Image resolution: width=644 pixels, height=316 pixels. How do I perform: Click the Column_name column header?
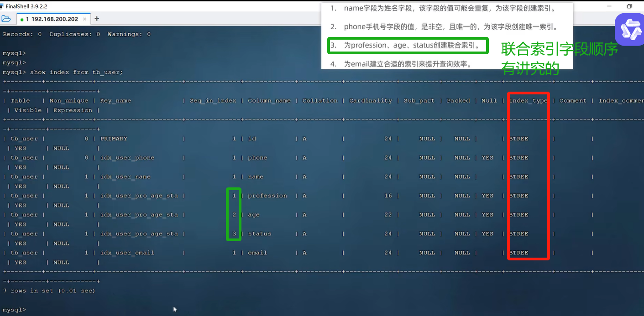[x=269, y=101]
